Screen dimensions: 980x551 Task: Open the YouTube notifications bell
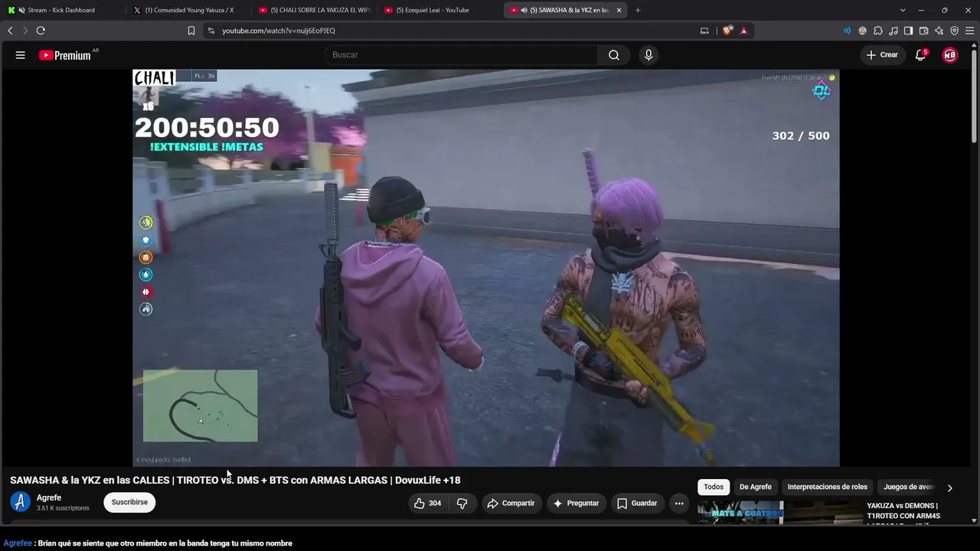(x=921, y=55)
